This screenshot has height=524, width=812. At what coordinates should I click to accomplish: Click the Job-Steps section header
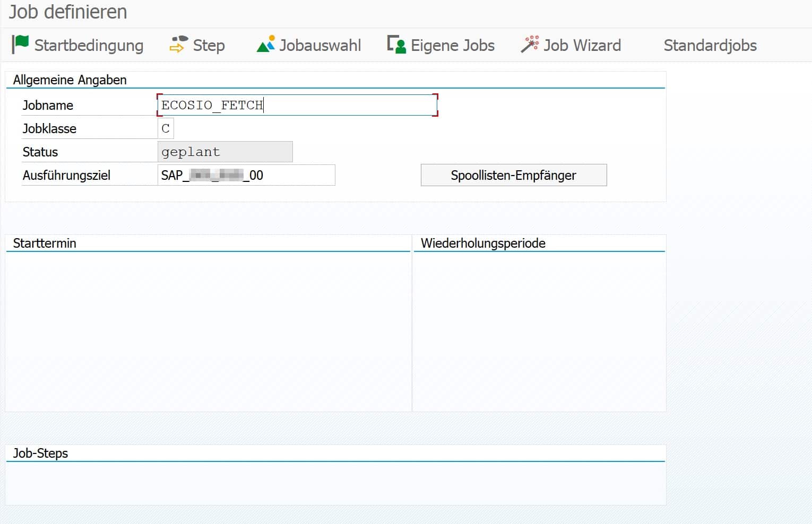41,453
